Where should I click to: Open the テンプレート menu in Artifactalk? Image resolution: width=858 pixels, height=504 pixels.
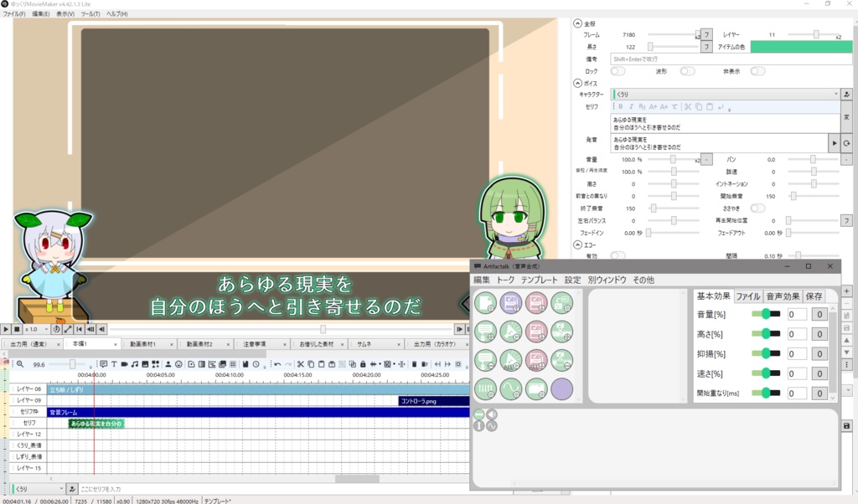pyautogui.click(x=539, y=280)
